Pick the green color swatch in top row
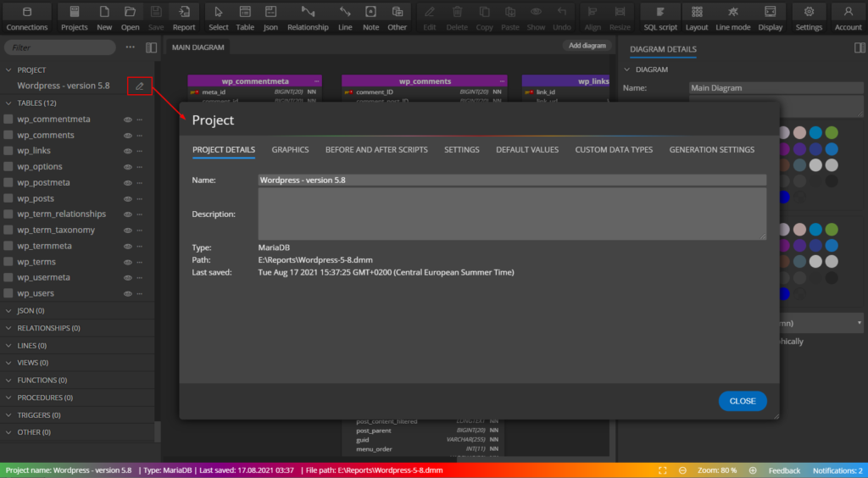868x478 pixels. pos(832,133)
